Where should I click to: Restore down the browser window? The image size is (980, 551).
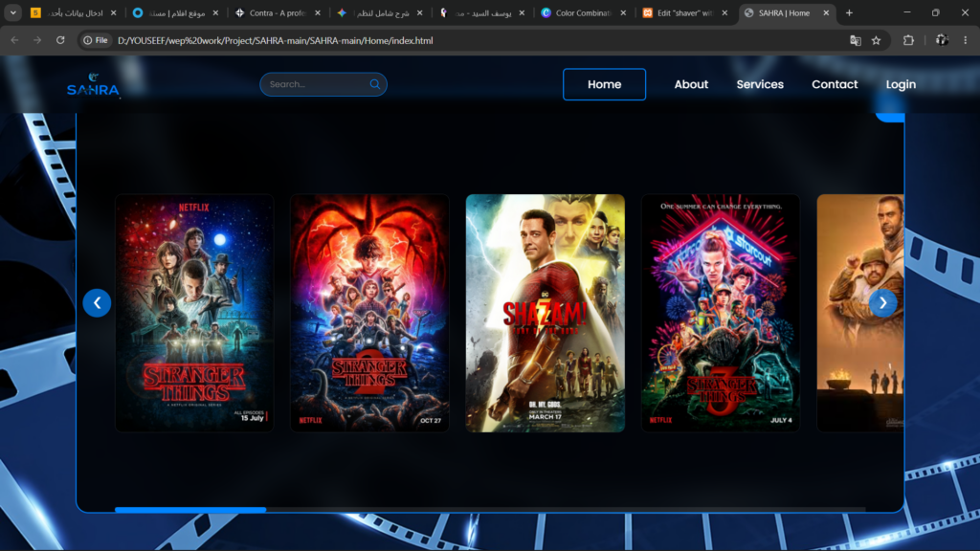coord(936,12)
